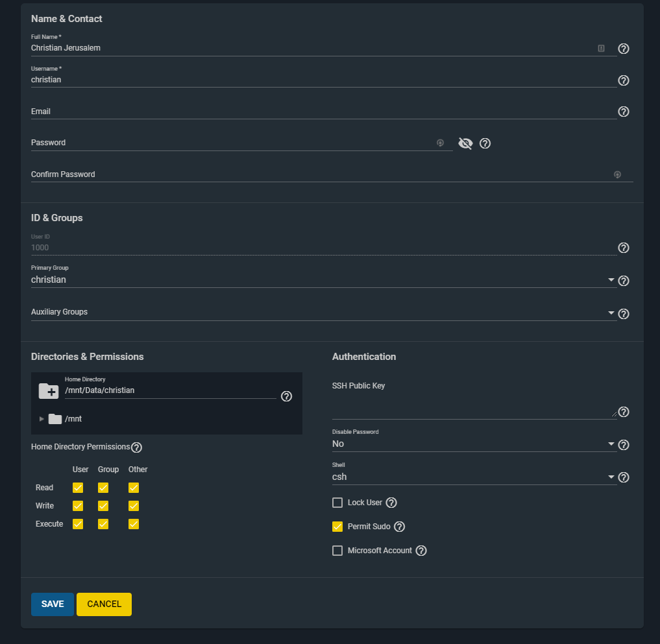Click the User ID field showing 1000
Viewport: 660px width, 644px height.
pos(324,248)
